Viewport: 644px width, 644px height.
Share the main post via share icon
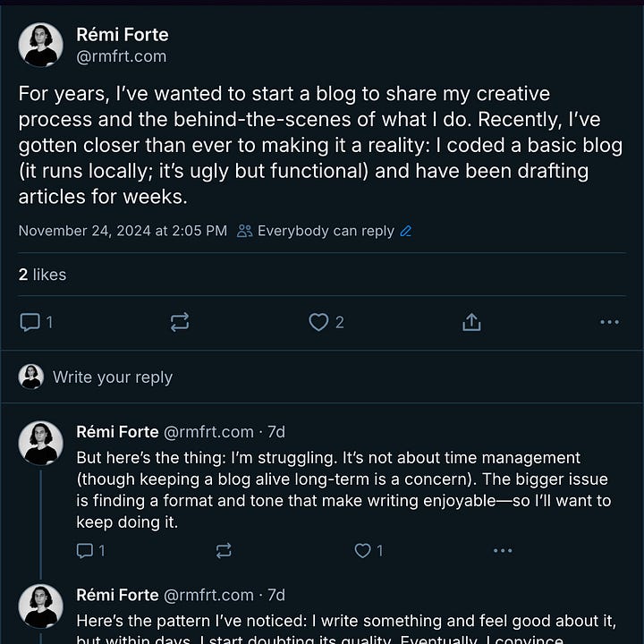(x=472, y=323)
